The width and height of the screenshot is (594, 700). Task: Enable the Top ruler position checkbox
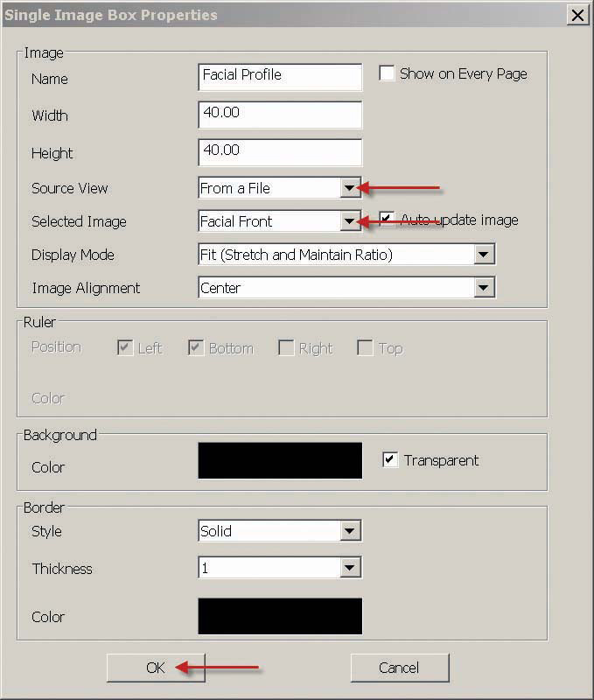click(366, 347)
